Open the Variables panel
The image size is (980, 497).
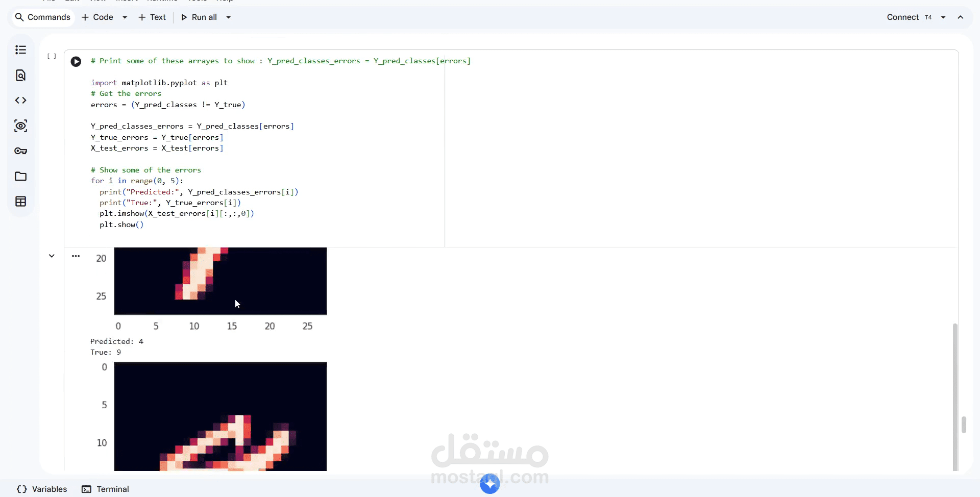click(42, 489)
